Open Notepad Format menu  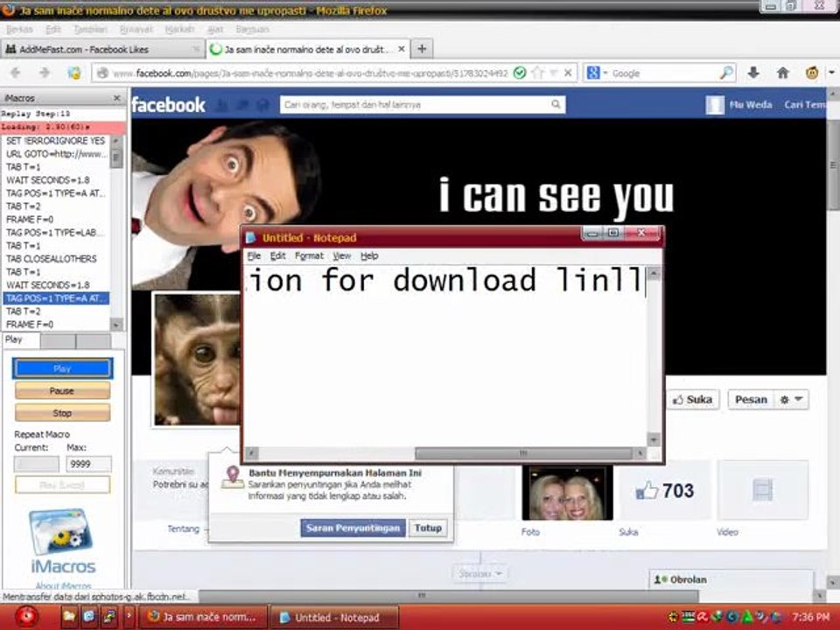pyautogui.click(x=309, y=256)
